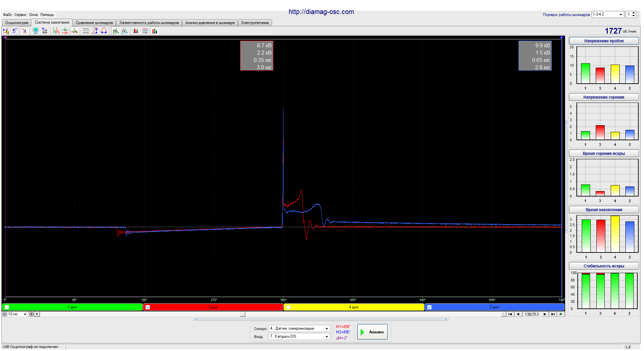Select sequential ignition pulses view icon
644x351 pixels.
[56, 31]
